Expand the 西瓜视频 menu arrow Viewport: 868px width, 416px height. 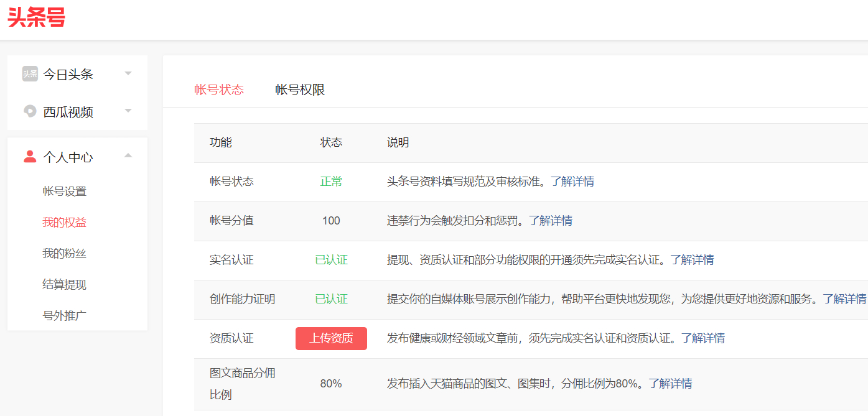[128, 111]
